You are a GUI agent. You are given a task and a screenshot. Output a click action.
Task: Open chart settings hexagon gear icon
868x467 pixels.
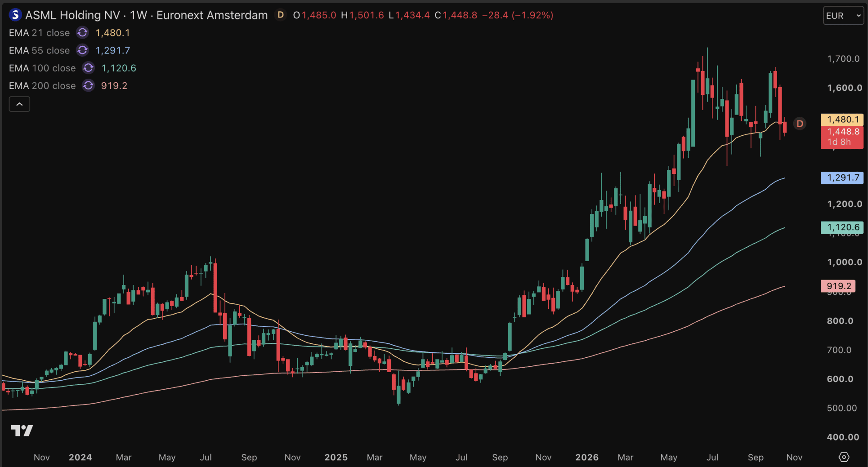click(844, 457)
